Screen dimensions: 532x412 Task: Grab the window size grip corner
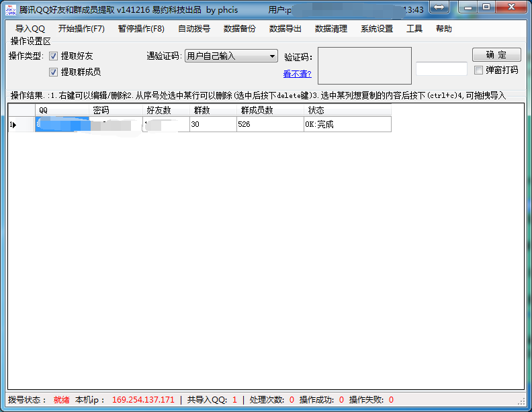521,401
